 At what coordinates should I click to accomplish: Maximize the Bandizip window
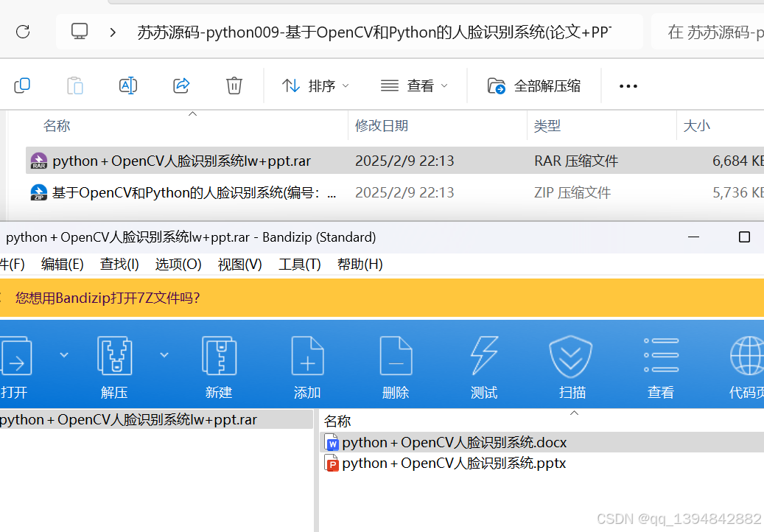pos(744,237)
